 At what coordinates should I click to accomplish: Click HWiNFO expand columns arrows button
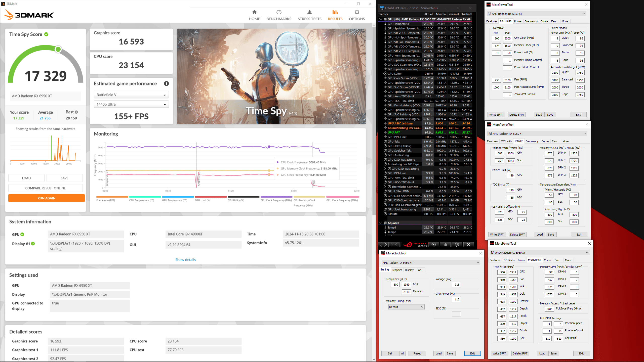coord(383,245)
